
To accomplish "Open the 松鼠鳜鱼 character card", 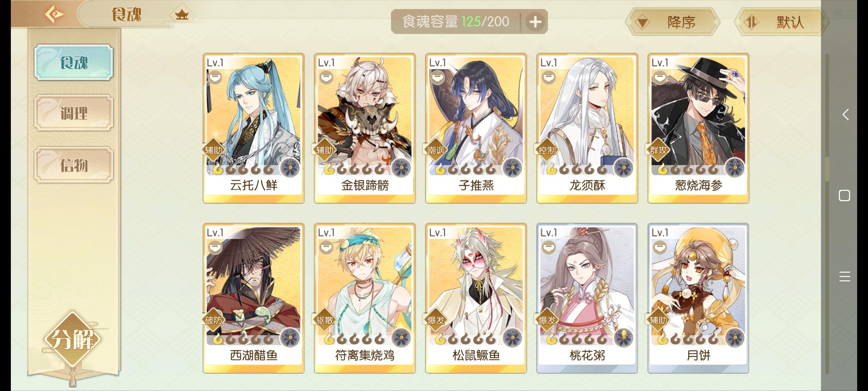I will coord(476,298).
